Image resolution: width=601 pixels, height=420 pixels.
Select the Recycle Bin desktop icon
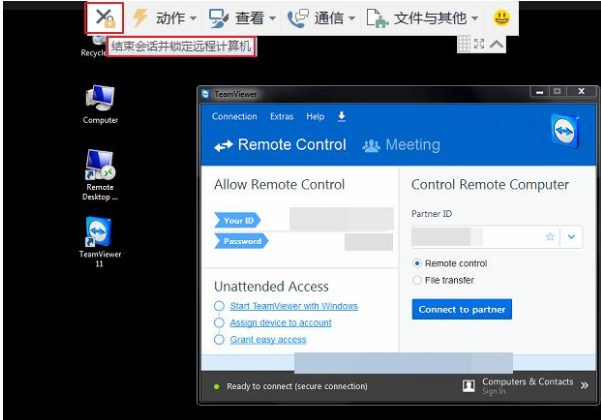tap(94, 46)
